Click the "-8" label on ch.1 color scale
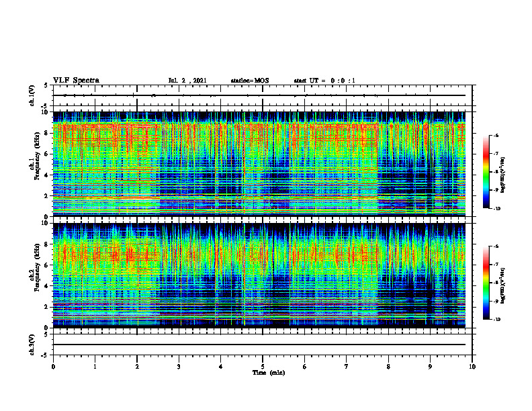The width and height of the screenshot is (532, 411). (496, 172)
